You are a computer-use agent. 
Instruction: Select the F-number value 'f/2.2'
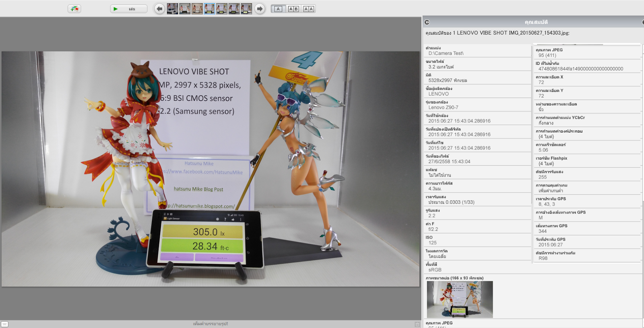click(433, 229)
